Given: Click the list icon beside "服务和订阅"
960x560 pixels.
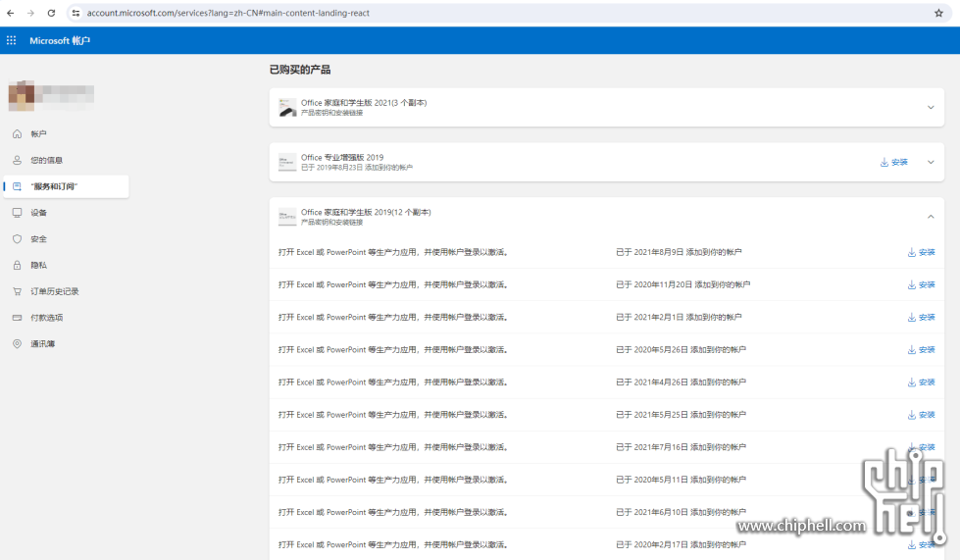Looking at the screenshot, I should (x=17, y=186).
